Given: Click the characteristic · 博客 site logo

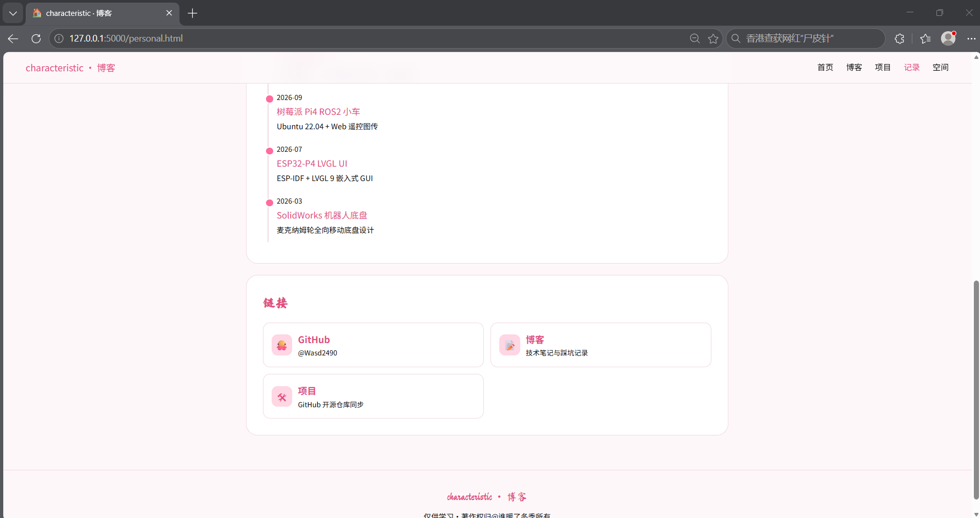Looking at the screenshot, I should [x=70, y=68].
